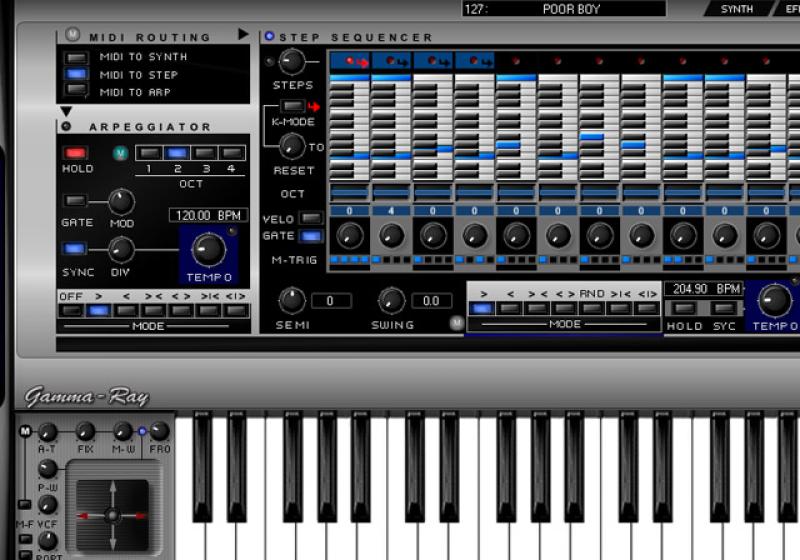Toggle the sequencer Velo switch
Screen dimensions: 800x560
311,218
